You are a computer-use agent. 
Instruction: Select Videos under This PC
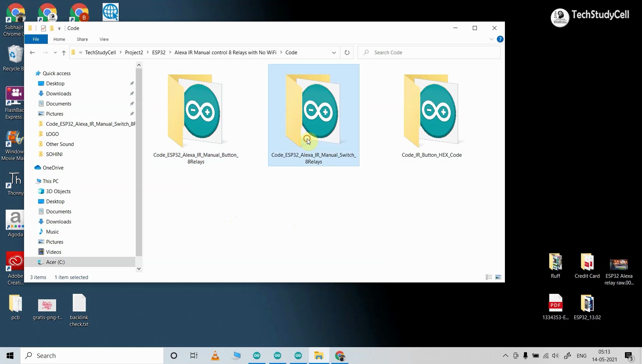click(x=53, y=252)
